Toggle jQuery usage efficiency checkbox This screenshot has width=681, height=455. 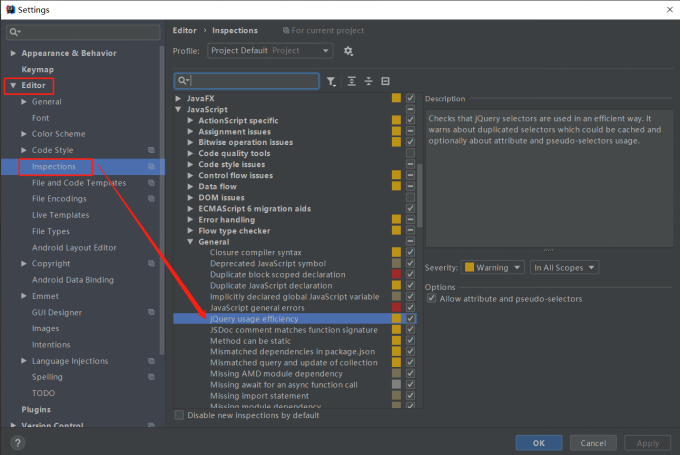click(410, 319)
